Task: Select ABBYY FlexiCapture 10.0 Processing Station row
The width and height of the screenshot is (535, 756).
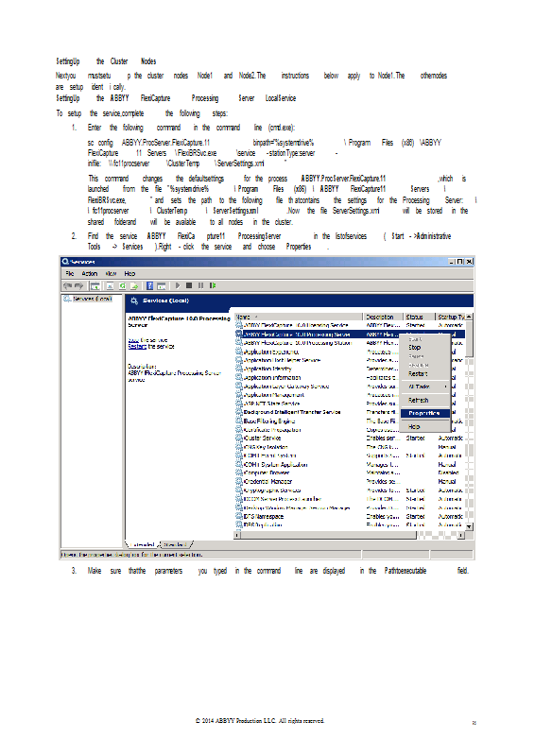Action: (350, 343)
